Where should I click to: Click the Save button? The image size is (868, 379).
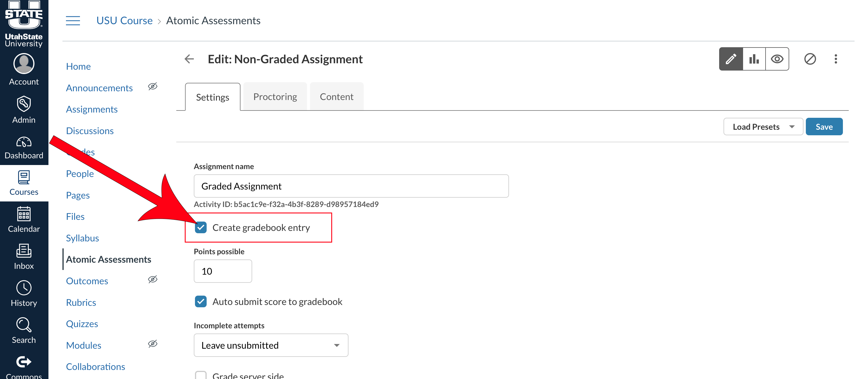(824, 126)
